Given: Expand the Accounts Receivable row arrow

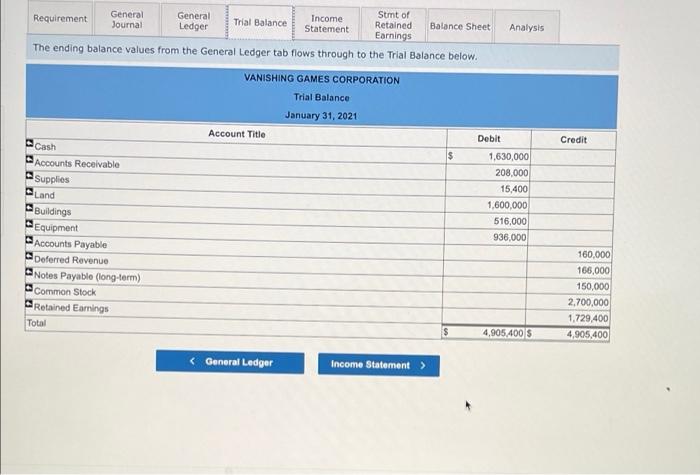Looking at the screenshot, I should click(29, 159).
